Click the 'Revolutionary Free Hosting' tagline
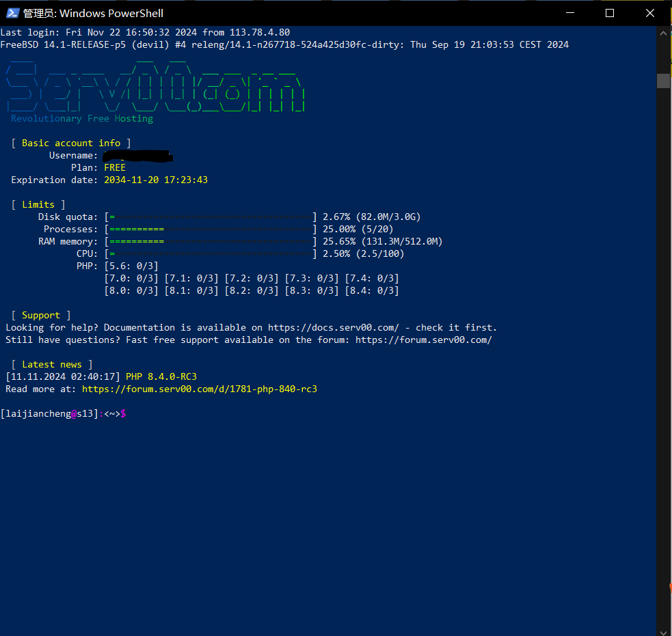The height and width of the screenshot is (636, 672). 82,119
